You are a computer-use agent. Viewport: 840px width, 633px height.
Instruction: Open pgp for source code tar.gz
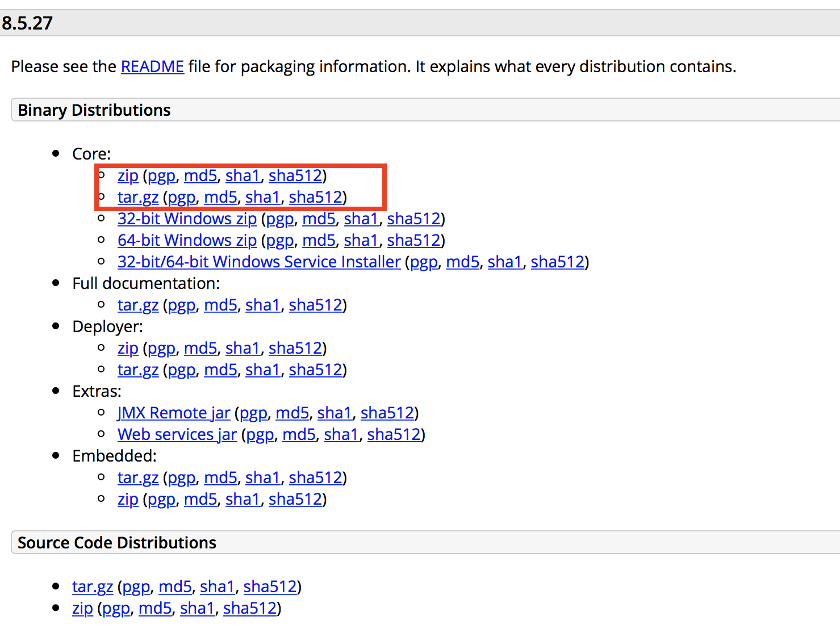click(136, 587)
